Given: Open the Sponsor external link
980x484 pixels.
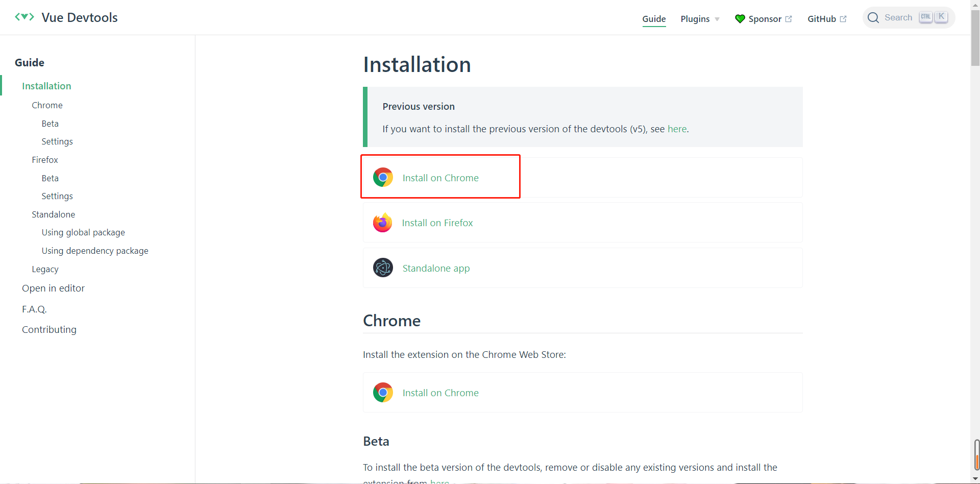Looking at the screenshot, I should click(764, 19).
